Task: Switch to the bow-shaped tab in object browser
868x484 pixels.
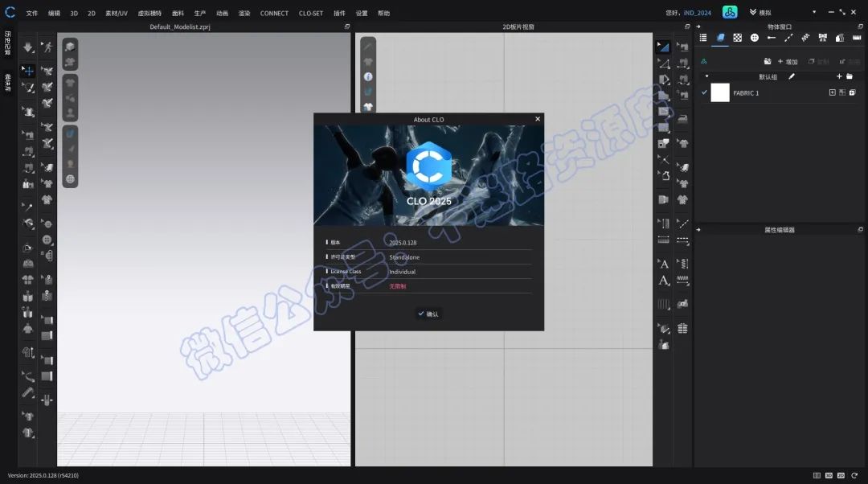Action: [823, 38]
